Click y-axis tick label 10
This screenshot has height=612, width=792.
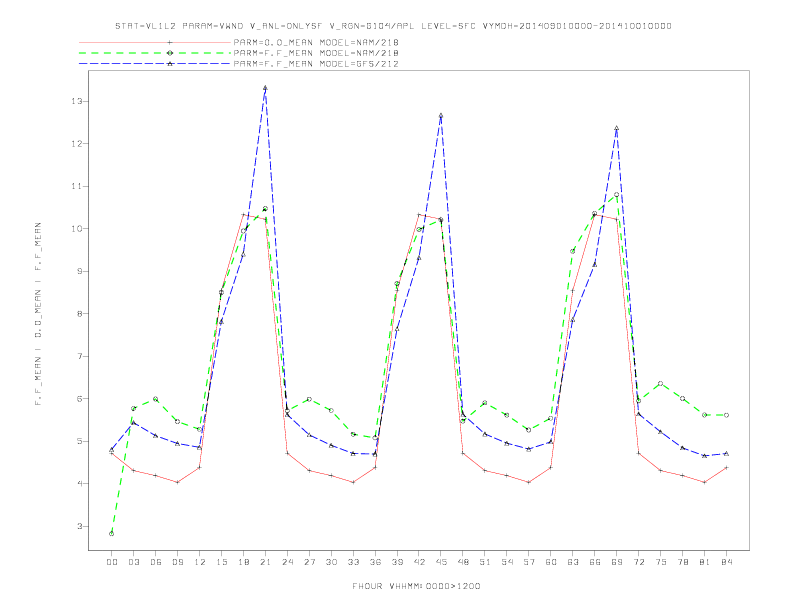click(x=77, y=229)
